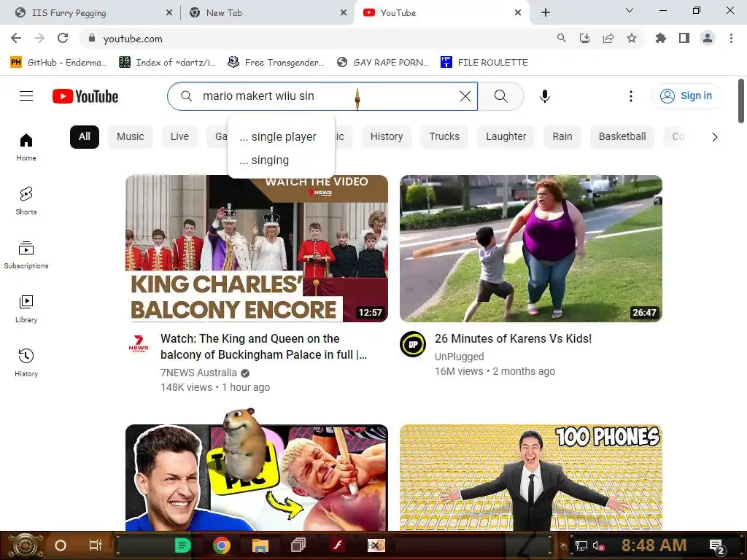Select the Basketball filter chip
The image size is (747, 560).
coord(622,136)
